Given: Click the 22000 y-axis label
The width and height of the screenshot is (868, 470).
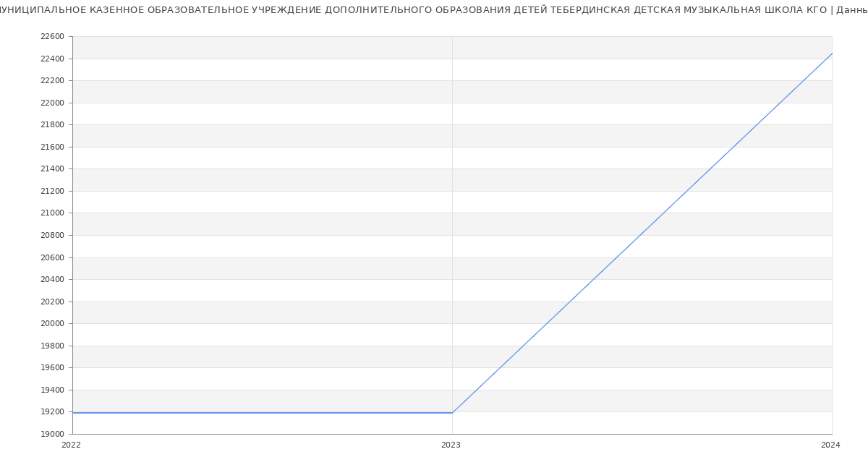Looking at the screenshot, I should coord(52,103).
